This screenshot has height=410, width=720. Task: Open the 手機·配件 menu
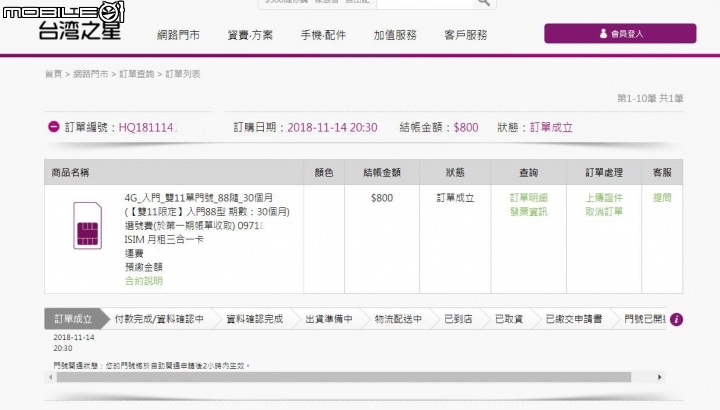tap(323, 35)
